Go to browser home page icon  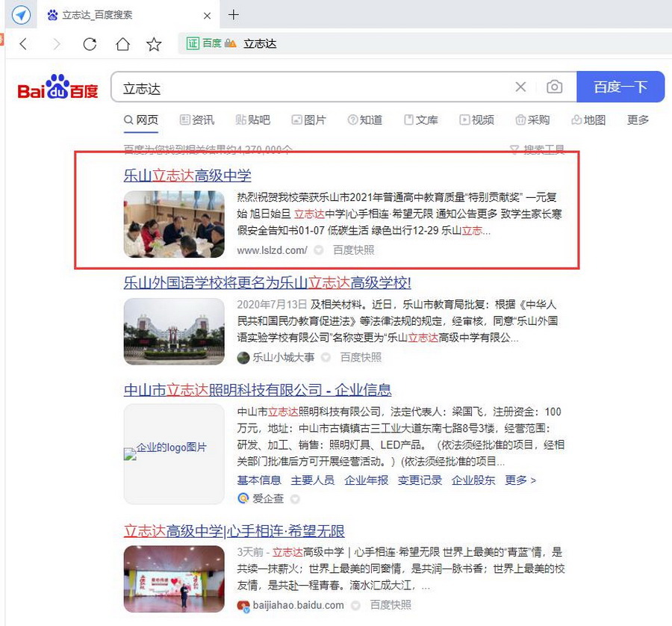click(x=122, y=44)
